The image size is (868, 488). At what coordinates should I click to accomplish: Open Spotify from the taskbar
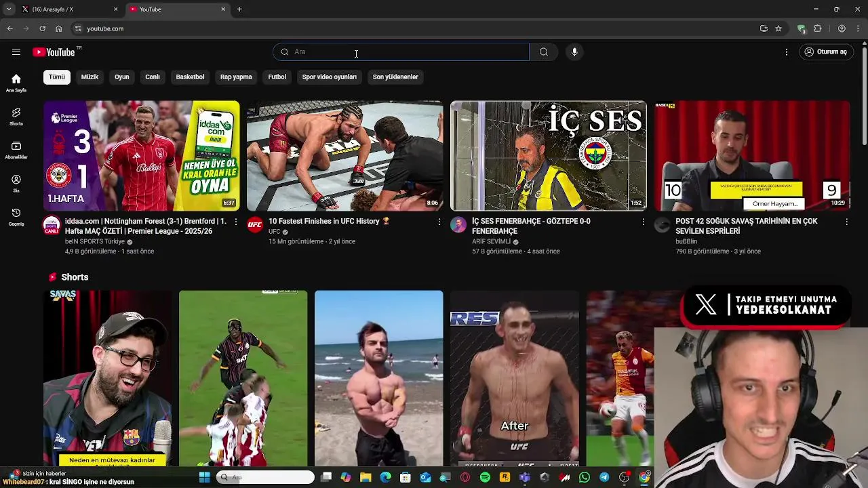485,477
